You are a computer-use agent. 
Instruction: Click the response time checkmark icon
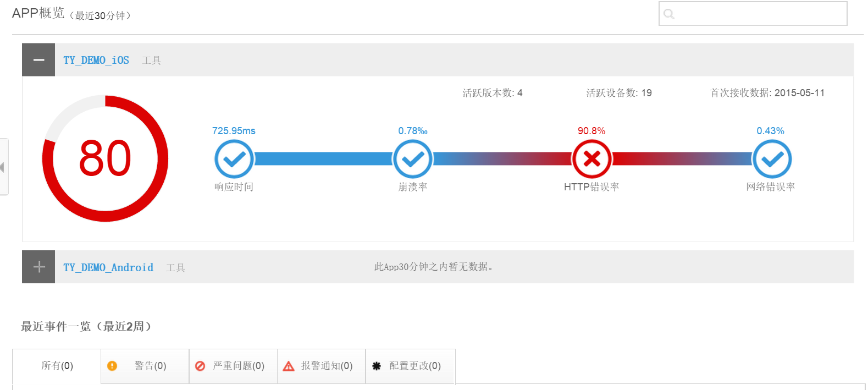pos(234,159)
